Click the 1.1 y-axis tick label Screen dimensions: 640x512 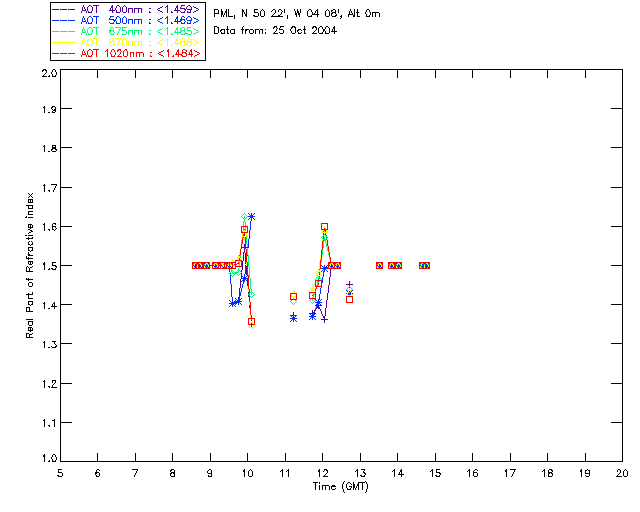pos(49,423)
